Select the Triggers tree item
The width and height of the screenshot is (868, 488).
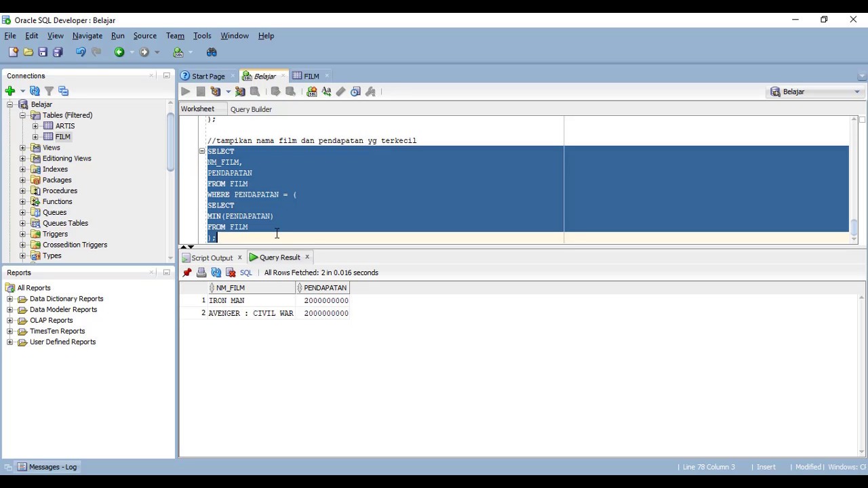pos(55,235)
